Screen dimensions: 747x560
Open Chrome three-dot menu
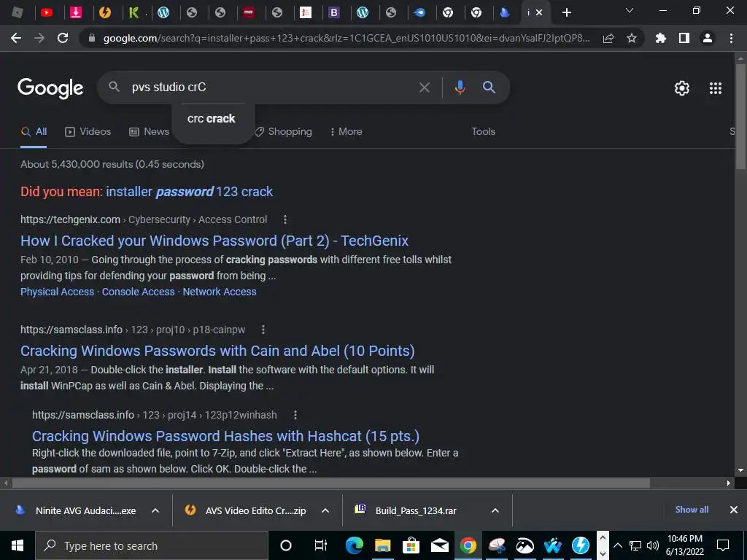point(731,38)
